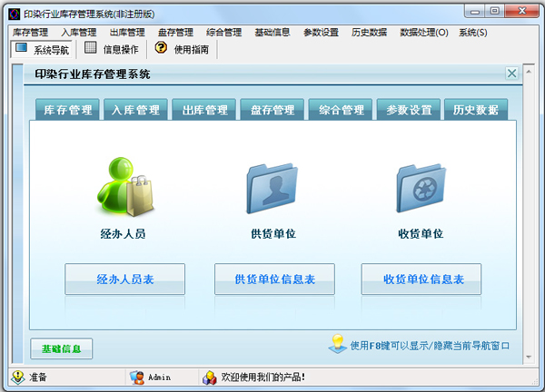Viewport: 545px width, 392px height.
Task: Open the 供货单位信息表 button
Action: point(274,279)
